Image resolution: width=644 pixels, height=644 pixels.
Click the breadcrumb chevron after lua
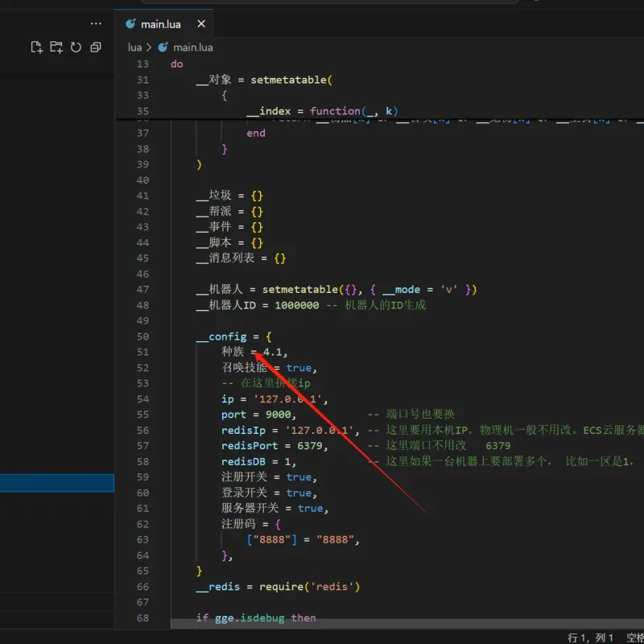pyautogui.click(x=149, y=47)
